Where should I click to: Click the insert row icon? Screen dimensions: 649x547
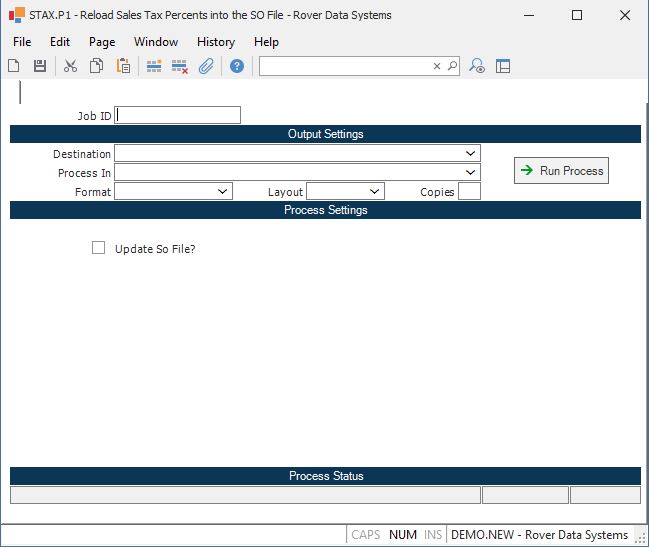coord(154,66)
